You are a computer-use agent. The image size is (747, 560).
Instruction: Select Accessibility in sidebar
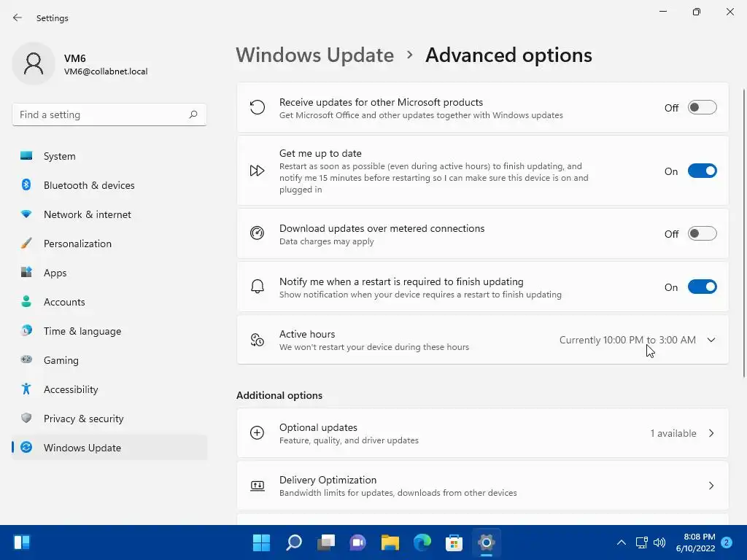click(109, 389)
